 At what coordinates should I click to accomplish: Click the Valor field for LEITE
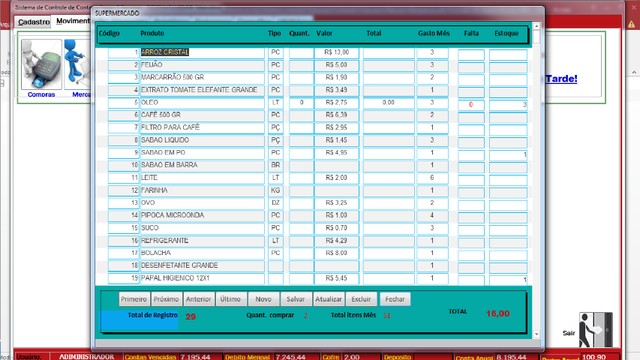click(x=336, y=178)
